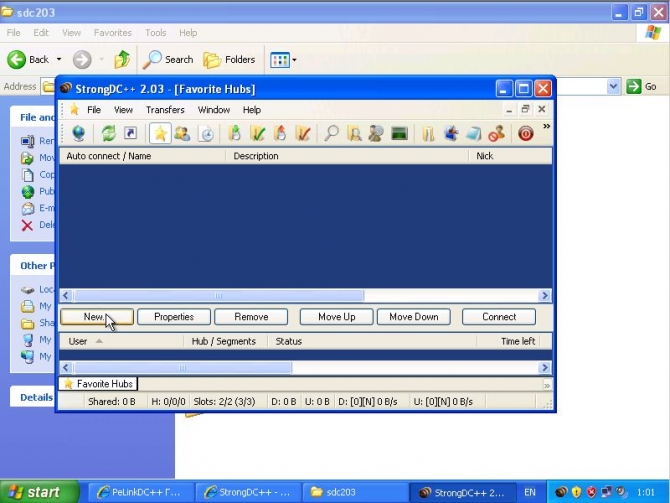This screenshot has width=670, height=503.
Task: Open ADL Search folder-magnifier icon
Action: point(354,134)
